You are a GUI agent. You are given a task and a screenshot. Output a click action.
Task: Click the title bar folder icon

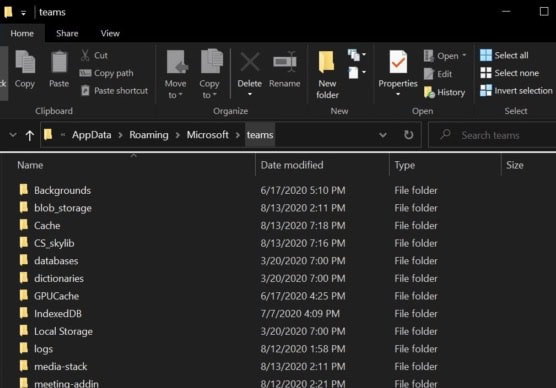[x=9, y=12]
